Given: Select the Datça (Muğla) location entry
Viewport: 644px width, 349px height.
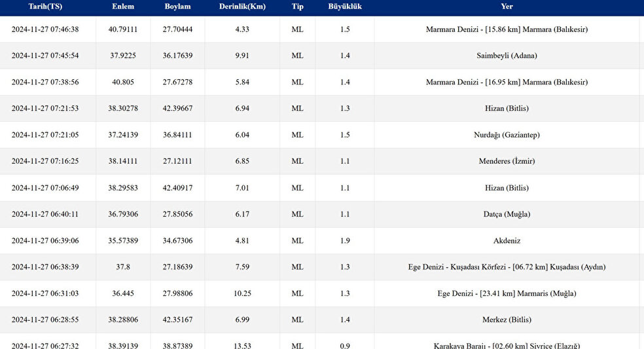Looking at the screenshot, I should click(x=507, y=214).
